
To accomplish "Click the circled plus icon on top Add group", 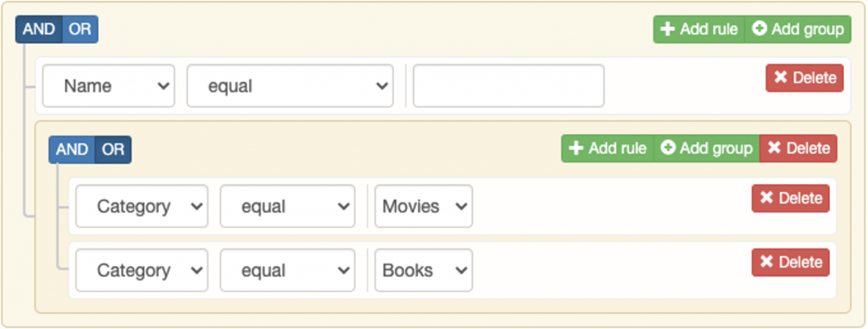I will point(759,29).
